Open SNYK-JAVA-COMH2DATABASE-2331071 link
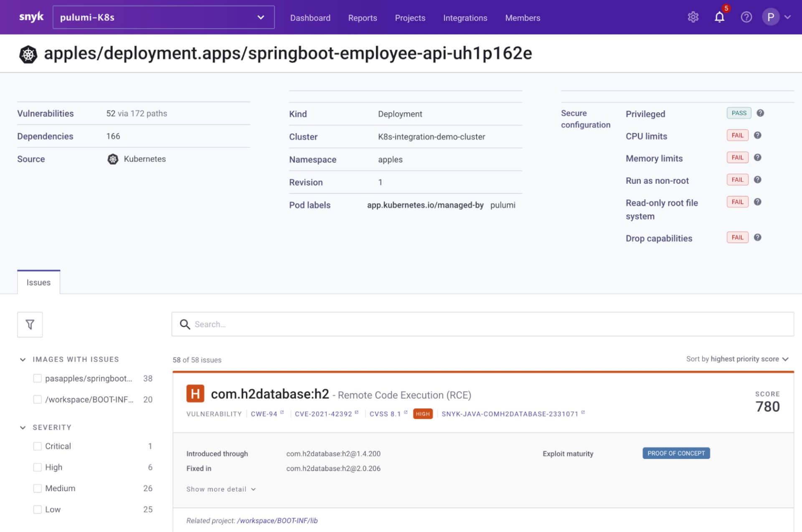The image size is (802, 532). tap(513, 414)
